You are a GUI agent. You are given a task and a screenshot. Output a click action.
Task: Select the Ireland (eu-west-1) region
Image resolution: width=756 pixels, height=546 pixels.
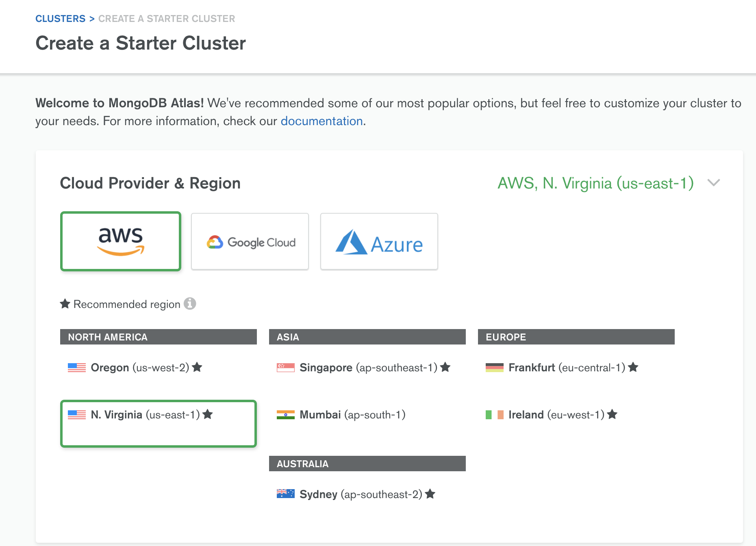pos(556,415)
